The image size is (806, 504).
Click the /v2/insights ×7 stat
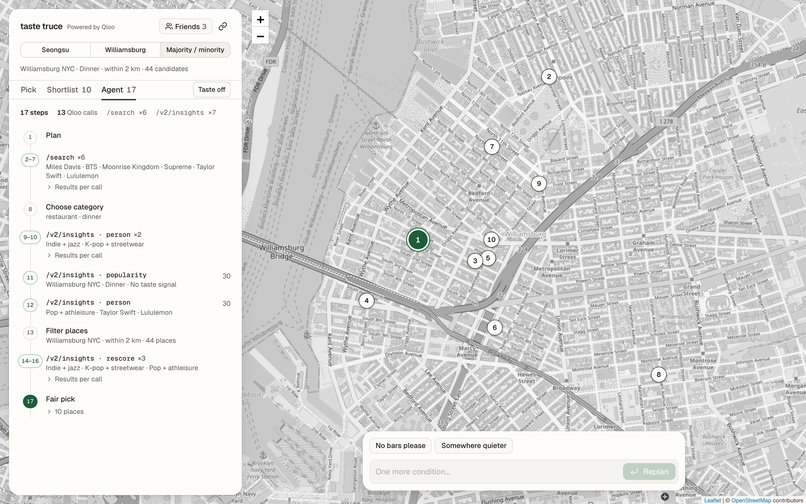(x=186, y=113)
